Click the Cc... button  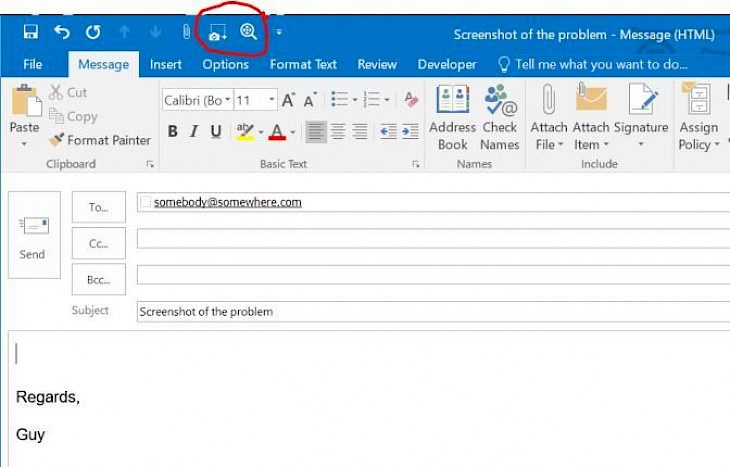point(99,243)
